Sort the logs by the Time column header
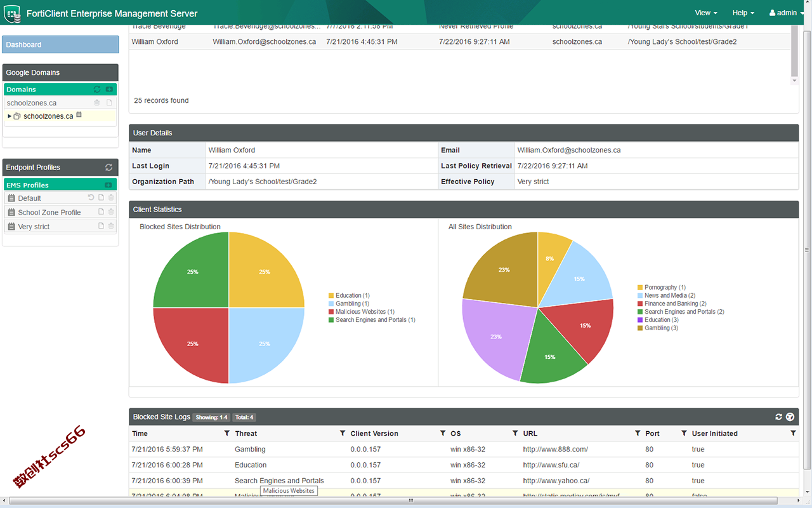Screen dimensions: 812x508 140,434
